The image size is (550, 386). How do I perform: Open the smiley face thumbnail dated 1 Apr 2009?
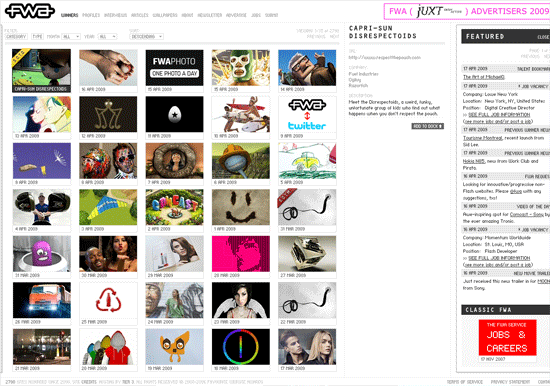click(x=241, y=207)
